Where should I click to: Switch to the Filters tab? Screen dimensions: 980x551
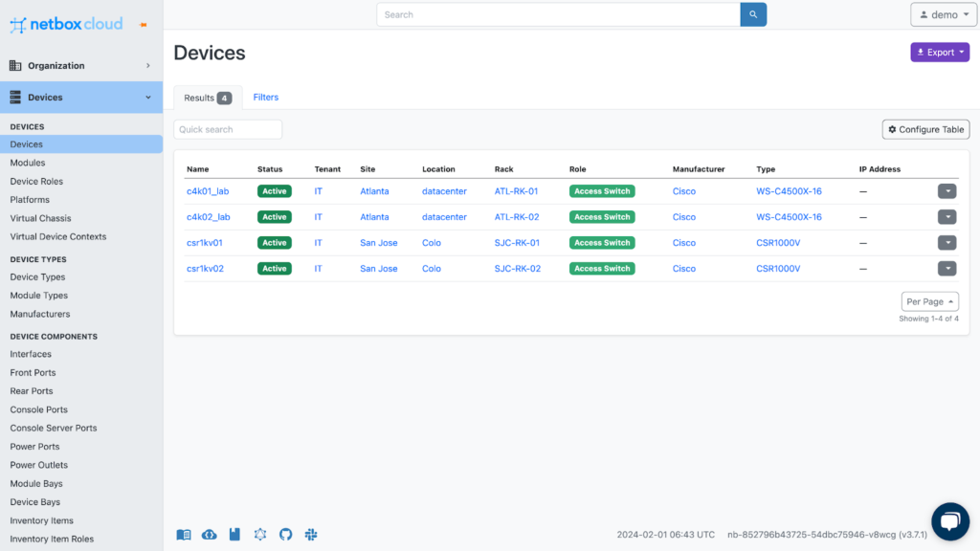[x=265, y=98]
